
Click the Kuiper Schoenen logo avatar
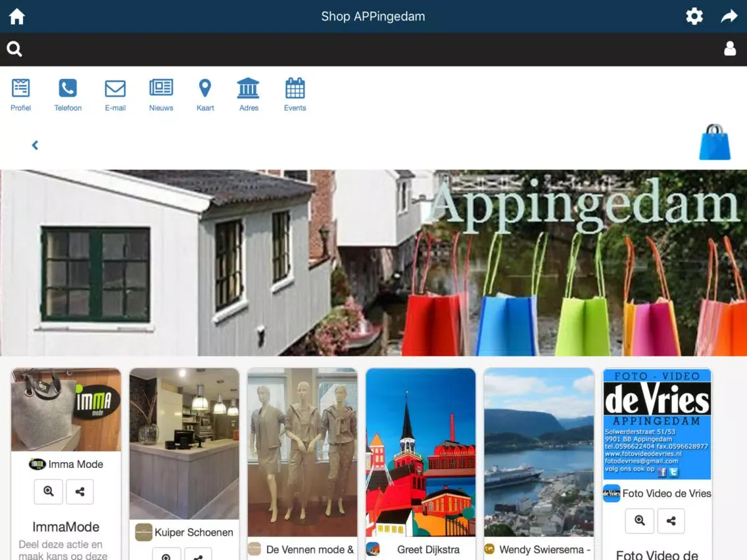[143, 532]
